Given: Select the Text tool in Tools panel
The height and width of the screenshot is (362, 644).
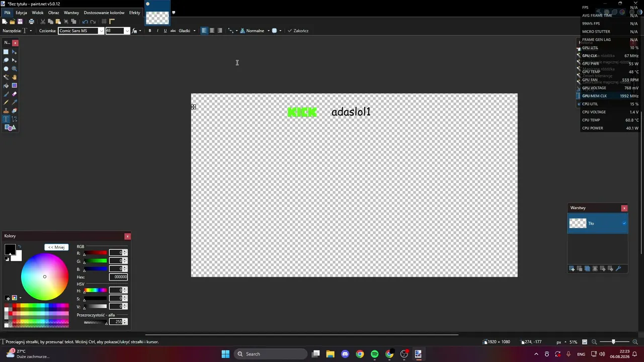Looking at the screenshot, I should [6, 119].
